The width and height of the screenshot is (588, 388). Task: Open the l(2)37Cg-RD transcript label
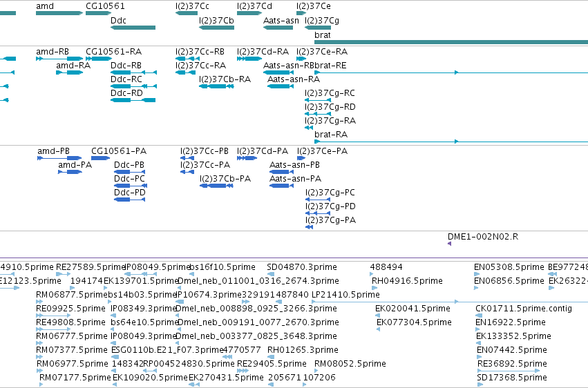pyautogui.click(x=330, y=107)
